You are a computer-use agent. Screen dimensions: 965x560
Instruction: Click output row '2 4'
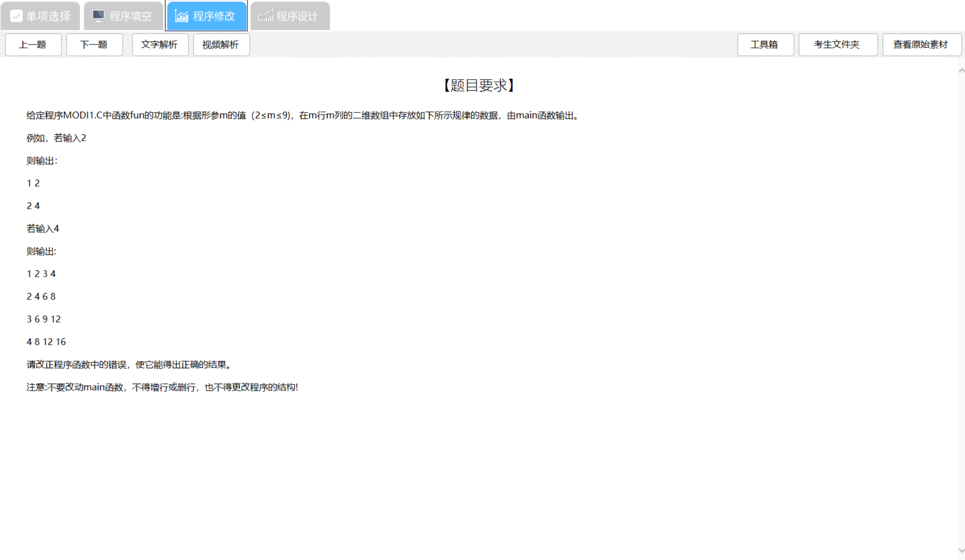coord(33,205)
